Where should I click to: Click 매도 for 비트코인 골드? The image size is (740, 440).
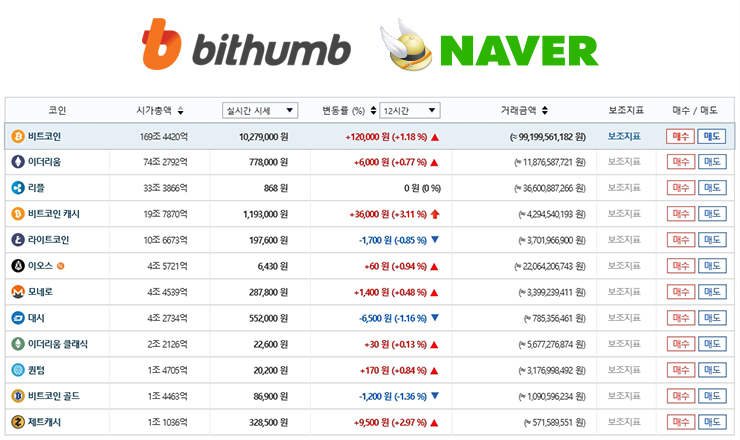tap(712, 396)
